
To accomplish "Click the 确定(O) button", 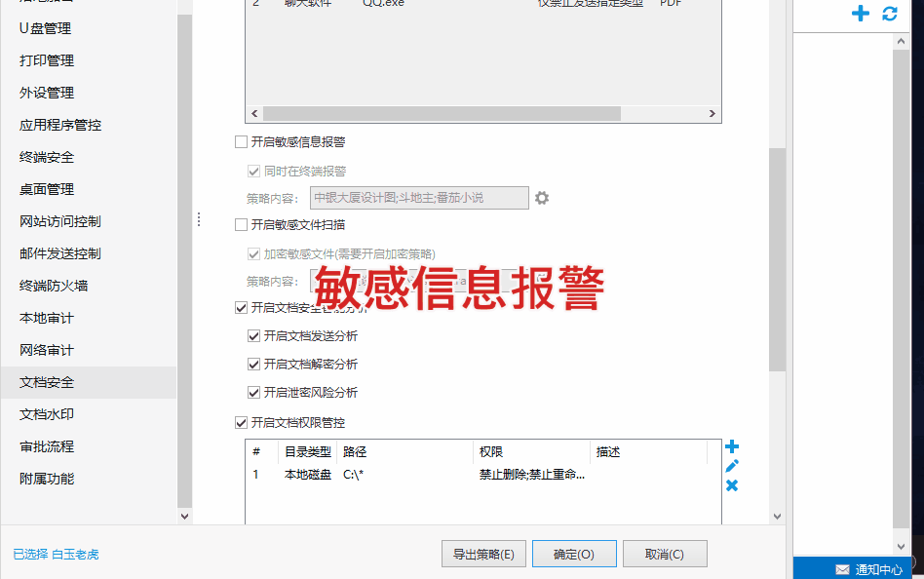I will click(574, 555).
